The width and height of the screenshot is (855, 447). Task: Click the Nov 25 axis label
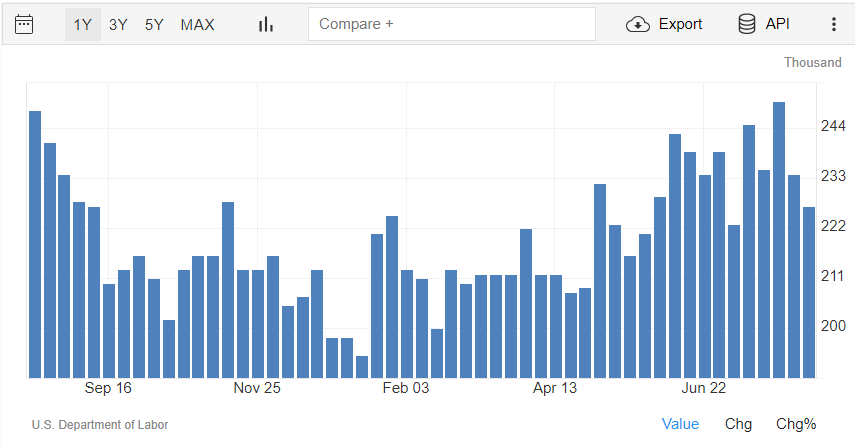coord(257,388)
